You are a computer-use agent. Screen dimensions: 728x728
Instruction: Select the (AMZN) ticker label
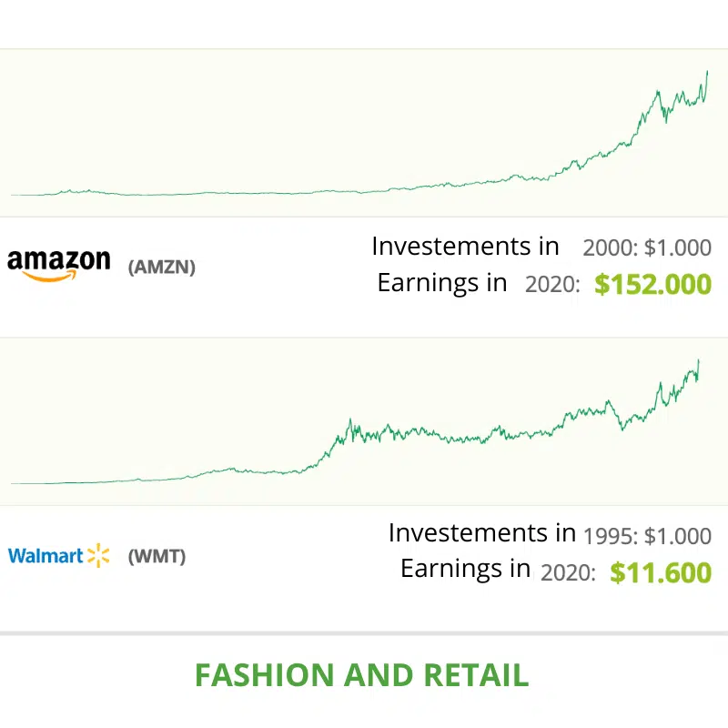(x=162, y=267)
